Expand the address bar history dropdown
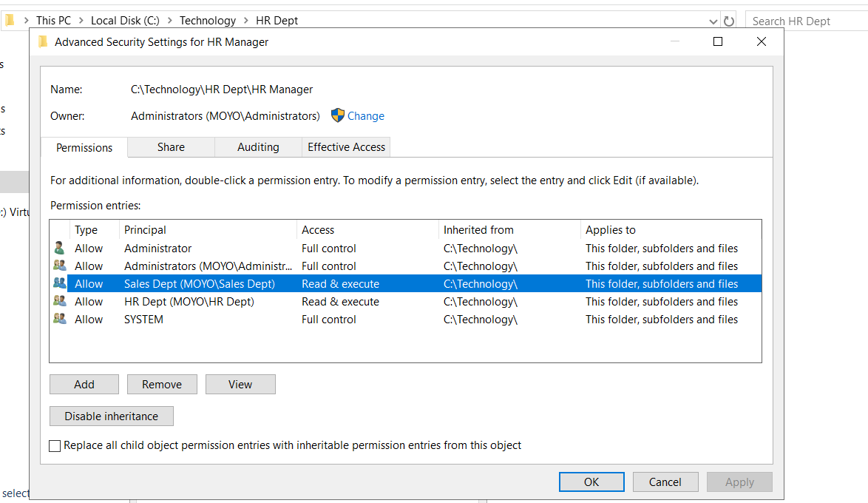868x503 pixels. point(713,21)
